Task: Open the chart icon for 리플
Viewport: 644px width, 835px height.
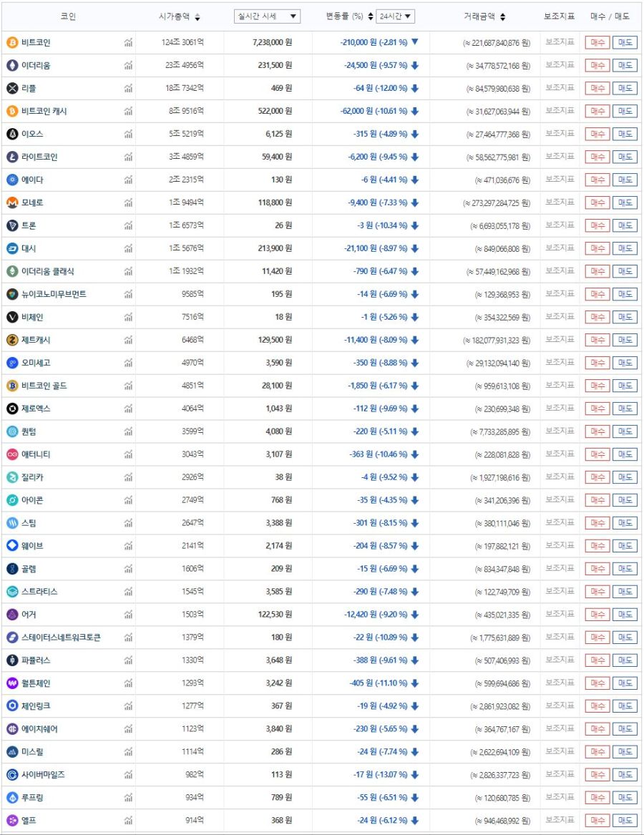Action: coord(128,89)
